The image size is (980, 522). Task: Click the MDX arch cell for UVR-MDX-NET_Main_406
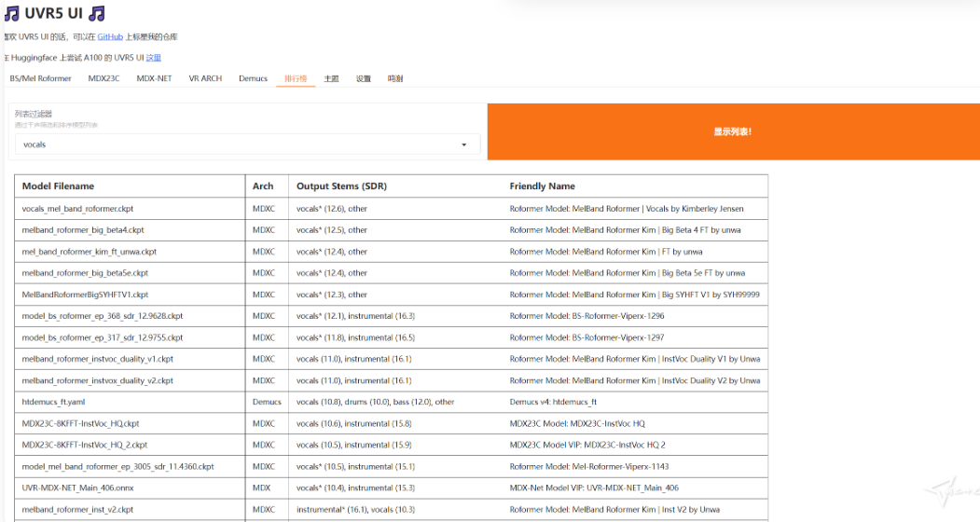(x=267, y=488)
